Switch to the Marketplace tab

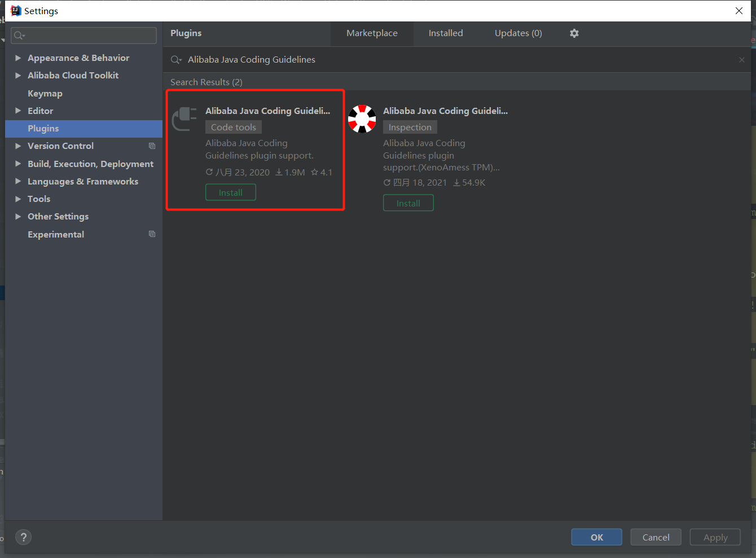372,33
